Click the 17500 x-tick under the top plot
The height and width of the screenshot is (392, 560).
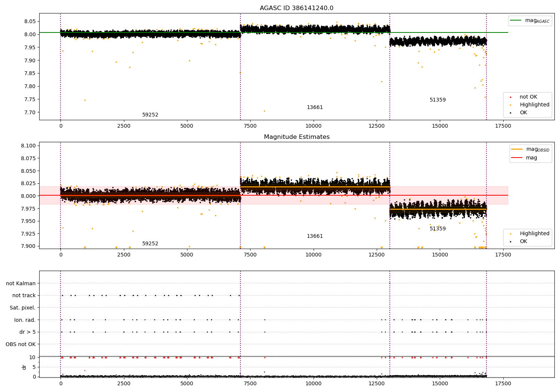coord(503,126)
